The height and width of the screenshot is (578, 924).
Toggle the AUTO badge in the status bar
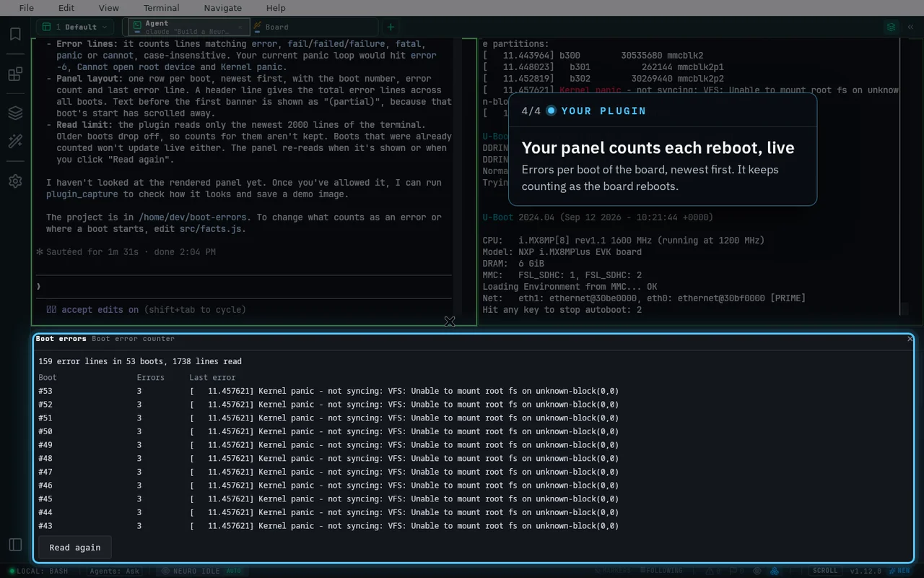(234, 571)
